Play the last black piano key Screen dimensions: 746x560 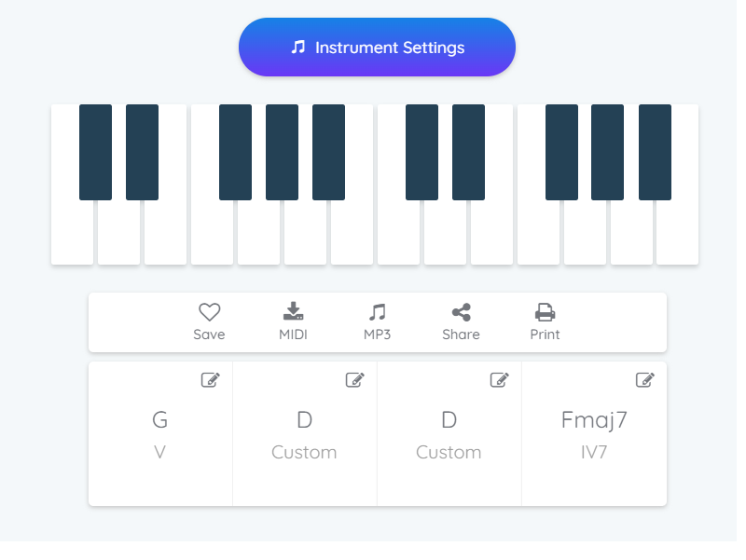click(x=656, y=152)
